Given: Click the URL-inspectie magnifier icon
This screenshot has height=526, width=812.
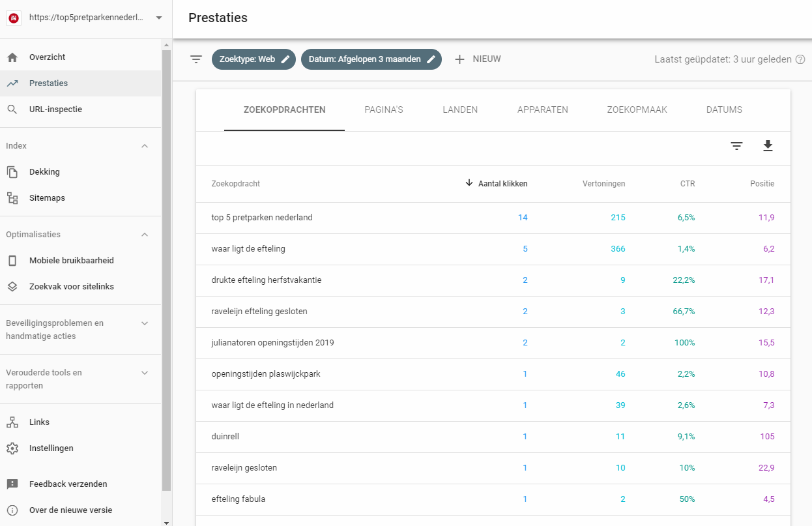Looking at the screenshot, I should pyautogui.click(x=12, y=110).
